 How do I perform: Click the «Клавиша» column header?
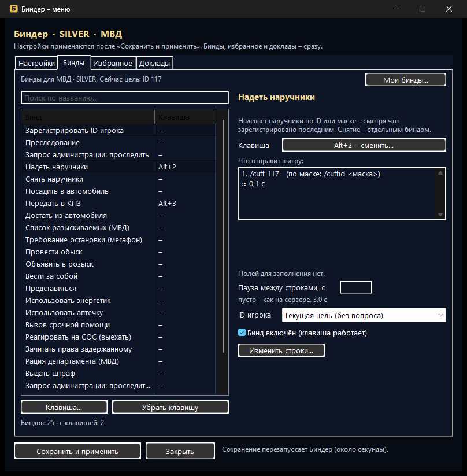(185, 117)
